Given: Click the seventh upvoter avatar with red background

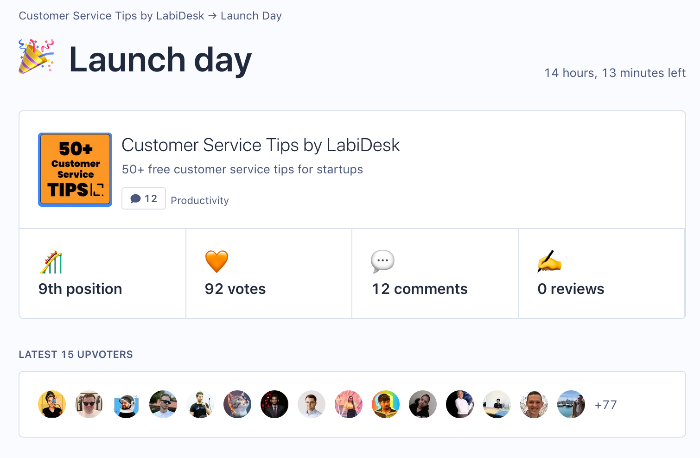Looking at the screenshot, I should 274,404.
